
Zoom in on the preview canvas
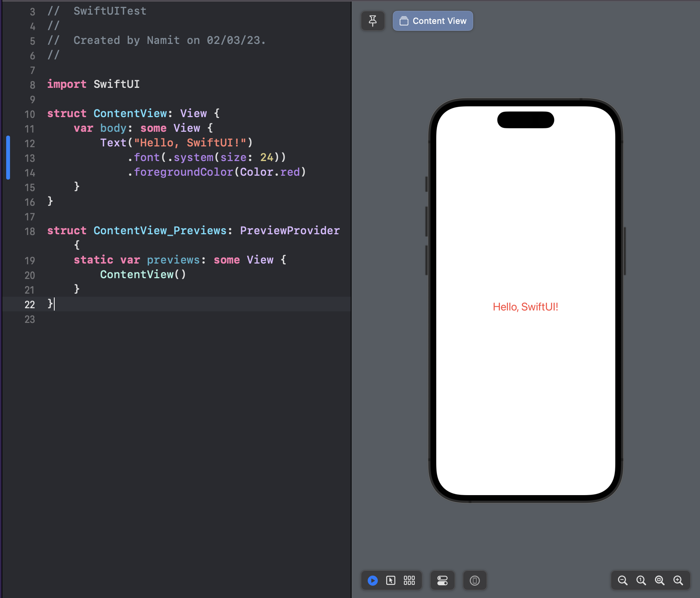click(x=678, y=580)
